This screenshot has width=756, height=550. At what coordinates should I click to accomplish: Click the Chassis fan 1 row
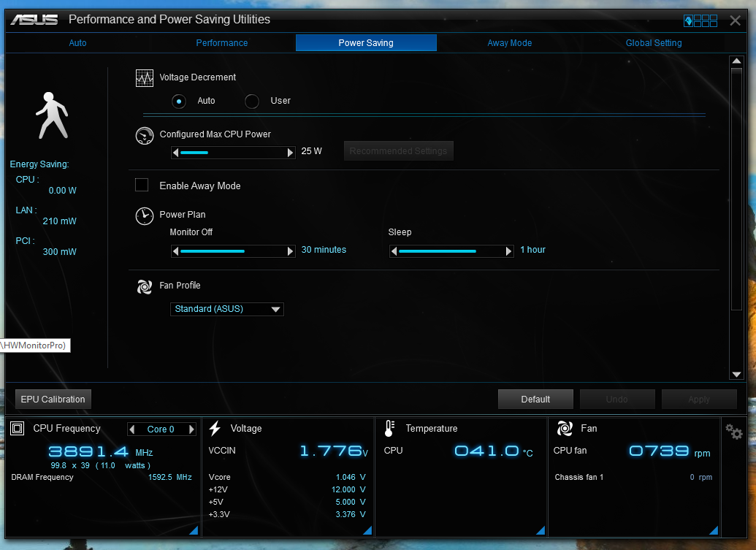tap(633, 477)
